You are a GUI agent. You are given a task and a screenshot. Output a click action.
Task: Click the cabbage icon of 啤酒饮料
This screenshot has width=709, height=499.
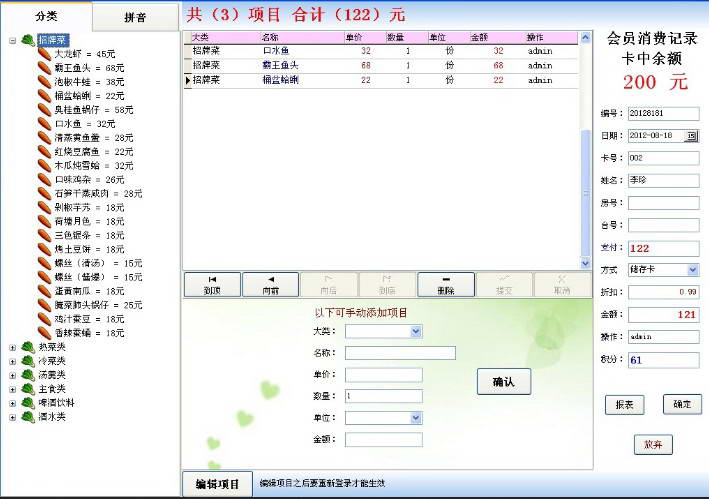pyautogui.click(x=28, y=403)
